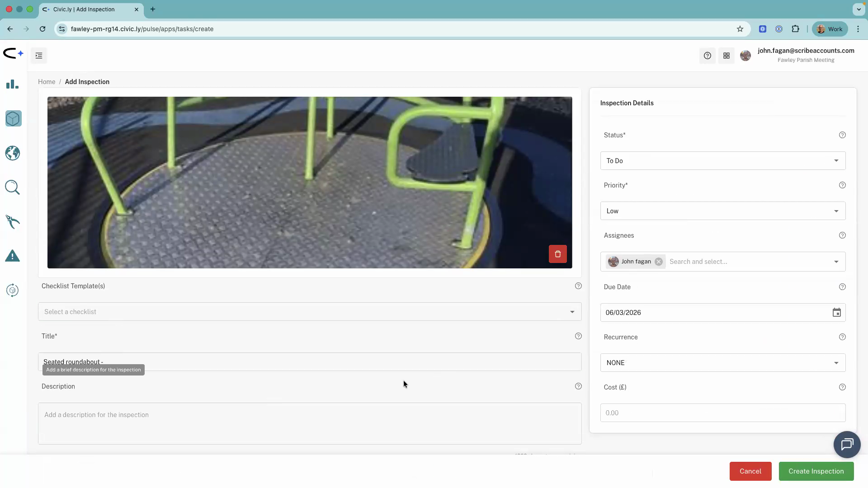Open the dashboard bar chart sidebar icon
This screenshot has width=868, height=488.
pos(12,84)
